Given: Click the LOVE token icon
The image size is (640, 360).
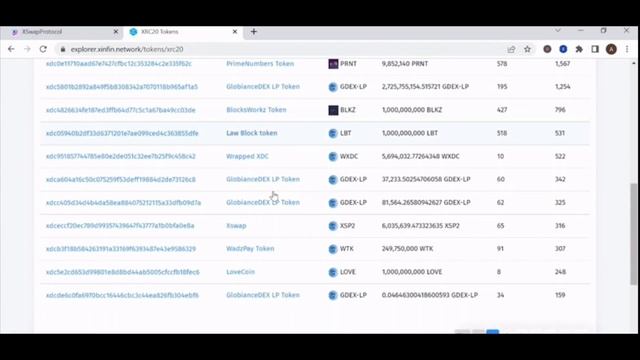Looking at the screenshot, I should click(x=333, y=272).
